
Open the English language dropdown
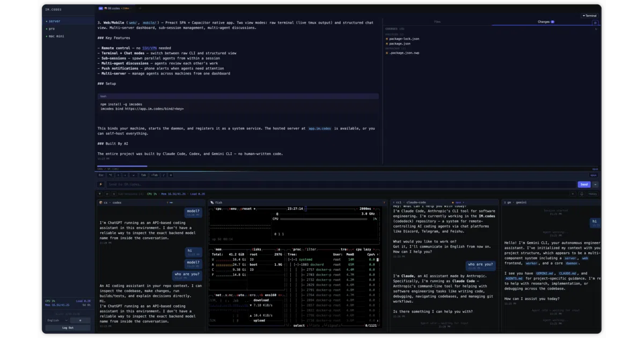(x=56, y=320)
